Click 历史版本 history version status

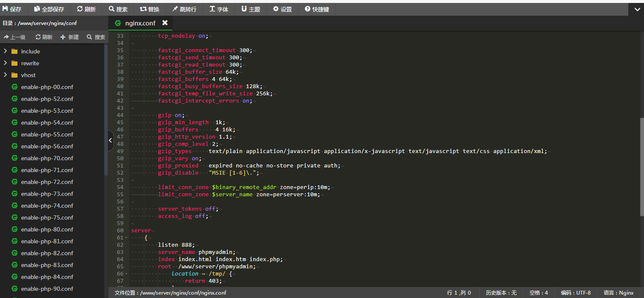pyautogui.click(x=501, y=292)
